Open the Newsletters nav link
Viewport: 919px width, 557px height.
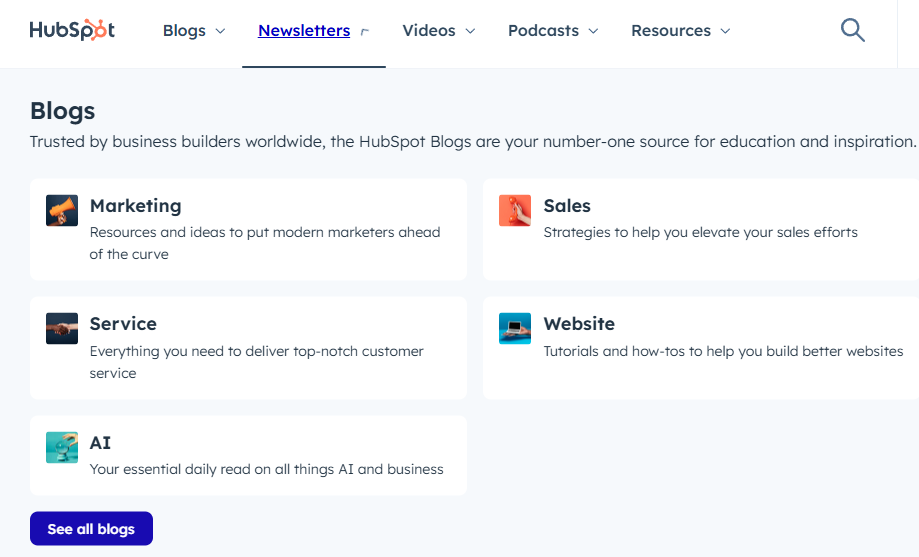[x=304, y=30]
